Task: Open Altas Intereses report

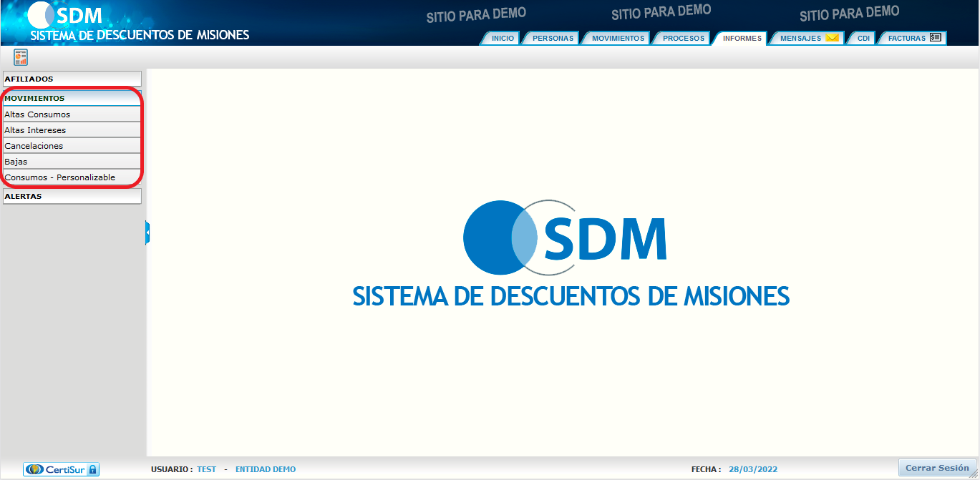Action: (72, 130)
